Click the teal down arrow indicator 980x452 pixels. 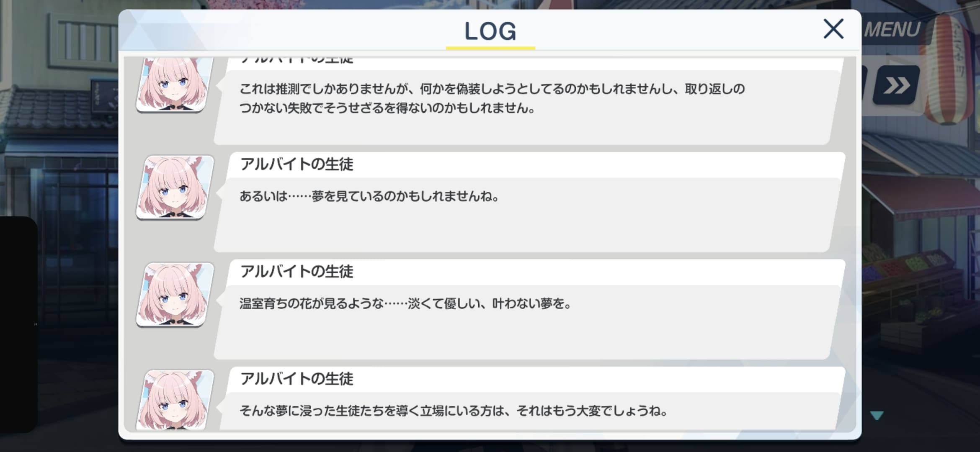tap(877, 415)
